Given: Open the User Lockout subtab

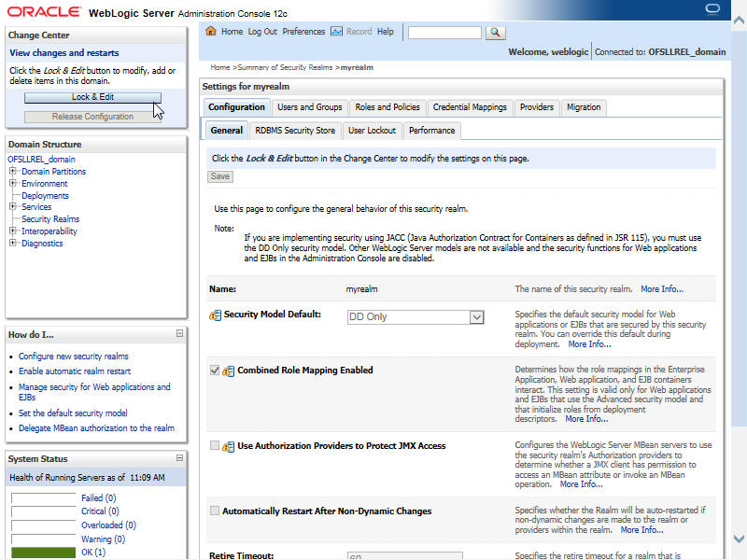Looking at the screenshot, I should [x=372, y=131].
